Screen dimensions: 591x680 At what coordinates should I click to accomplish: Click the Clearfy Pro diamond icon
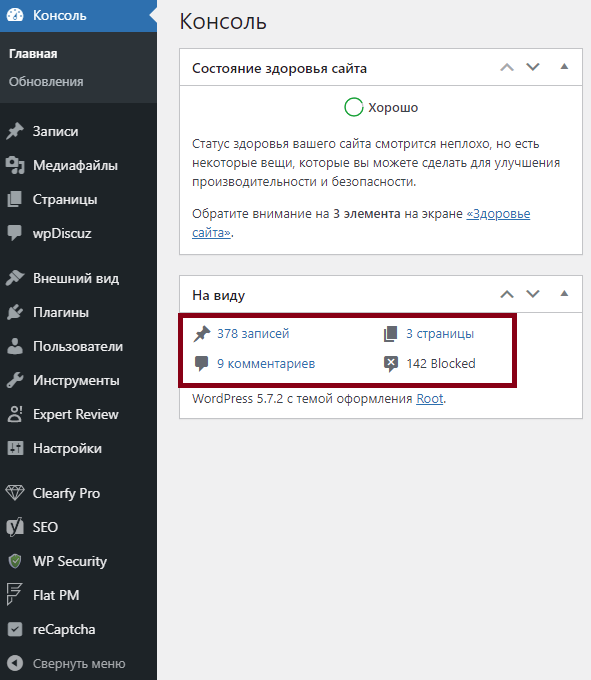(15, 493)
